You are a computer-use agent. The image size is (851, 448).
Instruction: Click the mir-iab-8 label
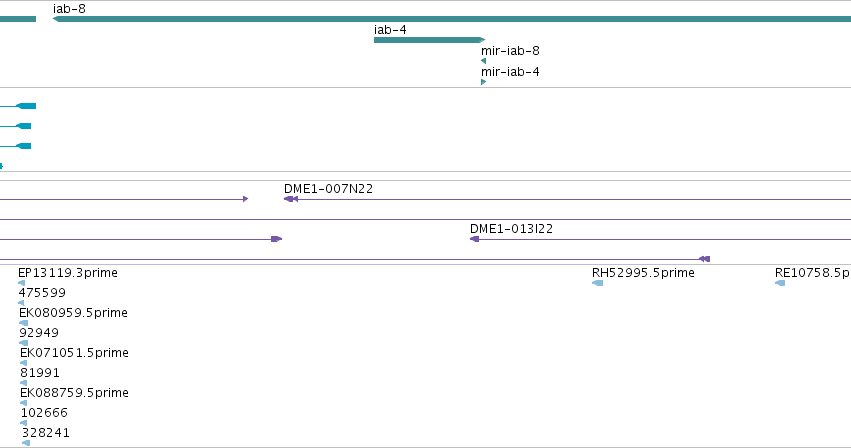tap(510, 51)
